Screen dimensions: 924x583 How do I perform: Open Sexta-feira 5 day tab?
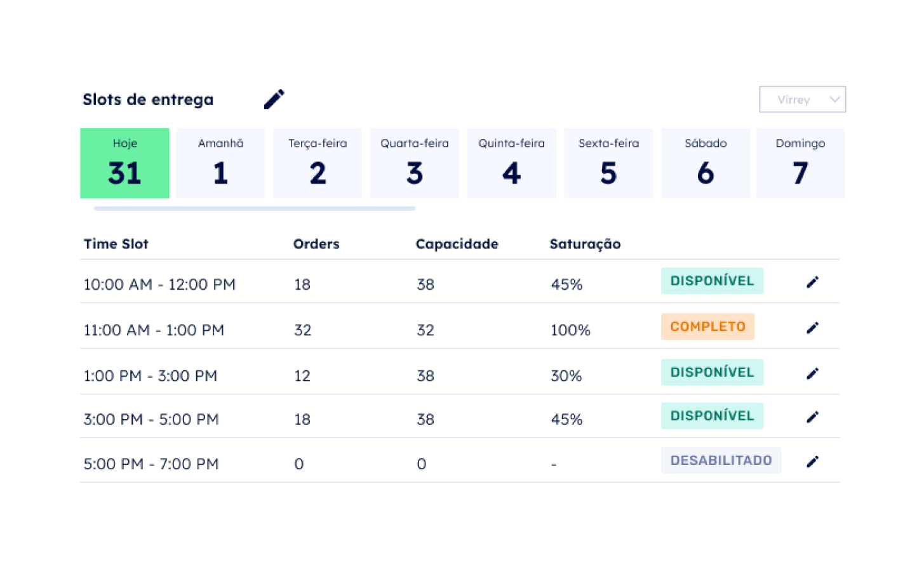pos(608,163)
